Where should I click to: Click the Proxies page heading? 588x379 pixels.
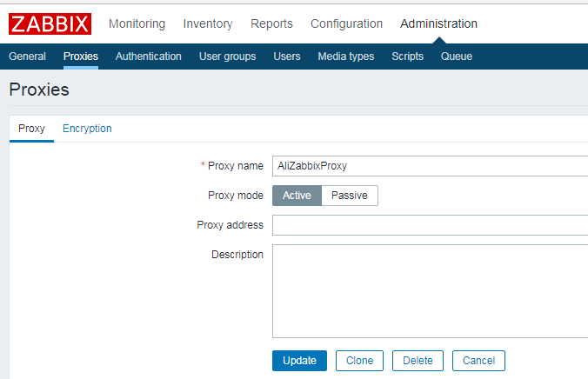pyautogui.click(x=39, y=90)
